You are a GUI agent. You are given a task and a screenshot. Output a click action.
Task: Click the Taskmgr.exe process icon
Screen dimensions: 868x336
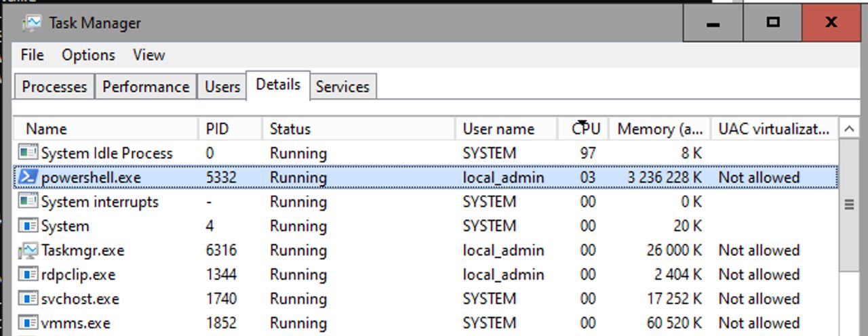(x=27, y=251)
